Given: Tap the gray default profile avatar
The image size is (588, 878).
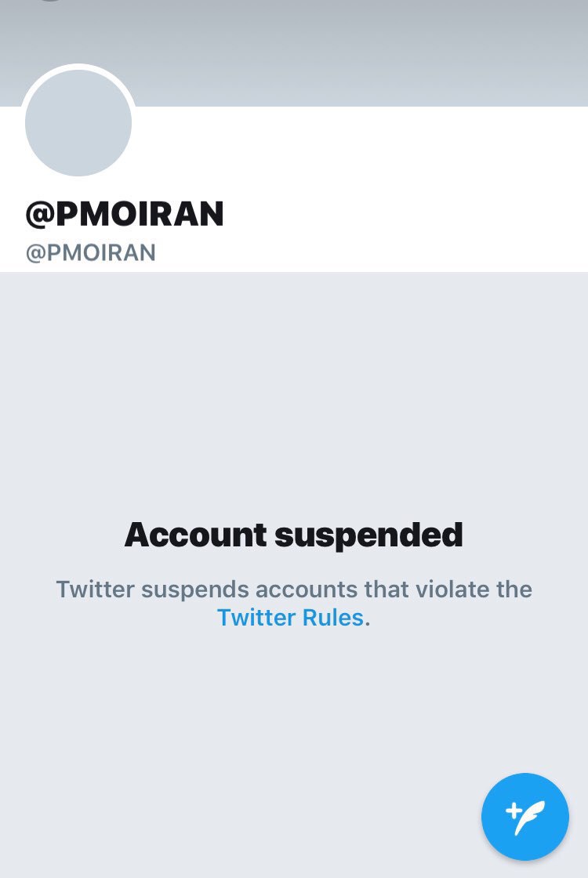Looking at the screenshot, I should click(x=78, y=123).
